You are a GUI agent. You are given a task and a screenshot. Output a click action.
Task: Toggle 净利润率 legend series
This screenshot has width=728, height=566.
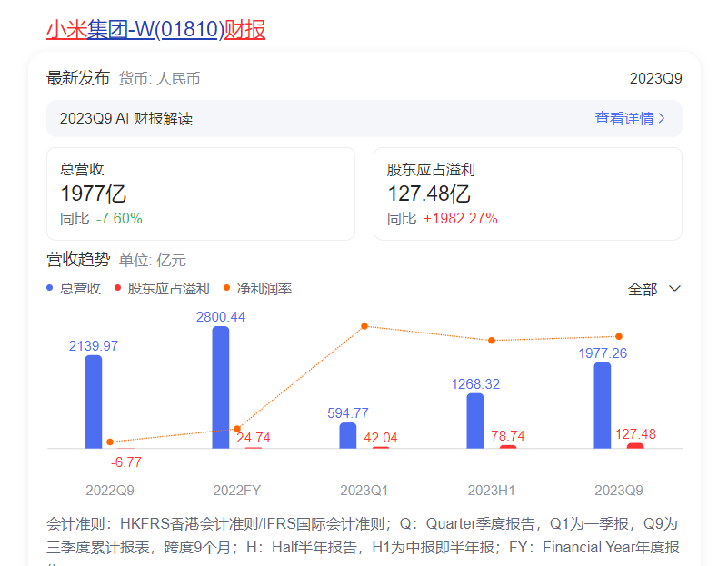tap(258, 289)
